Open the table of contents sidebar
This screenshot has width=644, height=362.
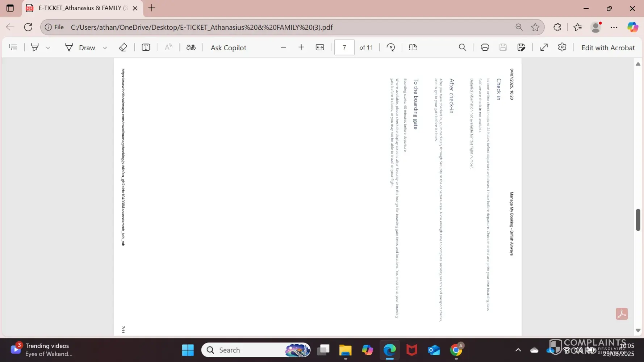13,47
